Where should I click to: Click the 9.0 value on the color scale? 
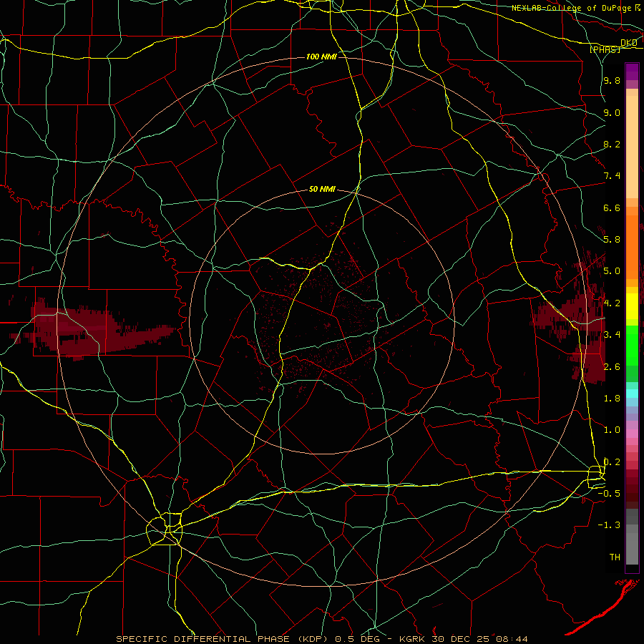pyautogui.click(x=612, y=112)
